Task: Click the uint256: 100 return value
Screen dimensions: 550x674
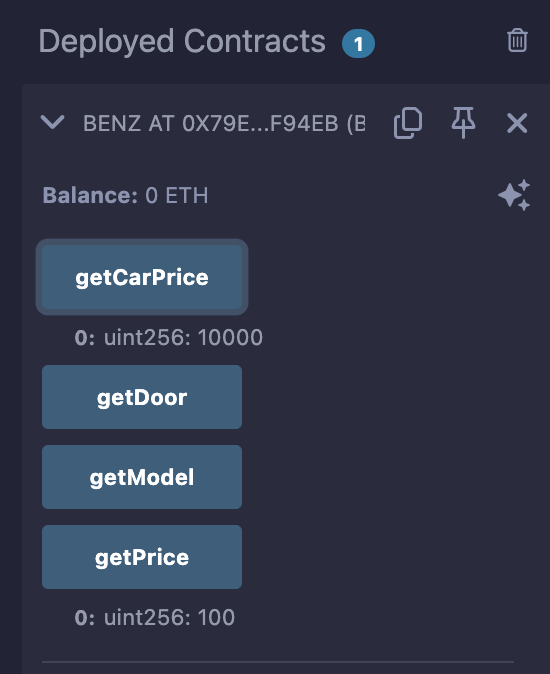Action: click(x=169, y=618)
